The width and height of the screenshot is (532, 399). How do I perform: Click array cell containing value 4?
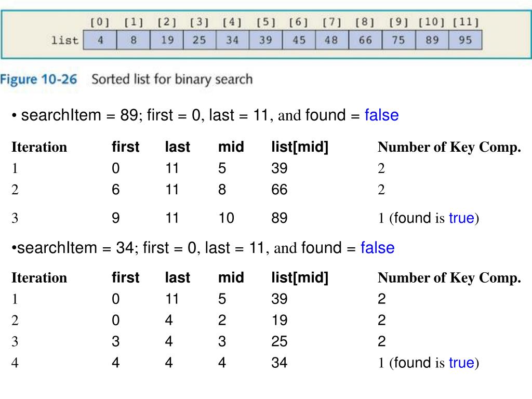[100, 40]
